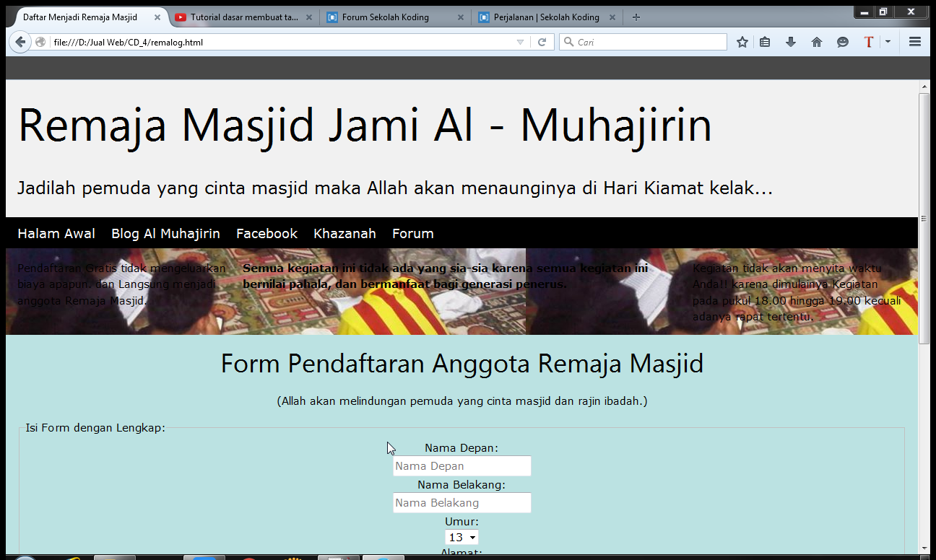
Task: Go to the Home page icon
Action: pyautogui.click(x=817, y=42)
